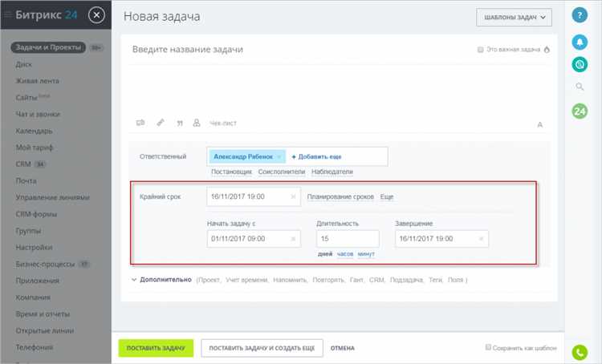Check 'Сохранить как шаблон' checkbox
Viewport: 602px width, 364px height.
(488, 347)
